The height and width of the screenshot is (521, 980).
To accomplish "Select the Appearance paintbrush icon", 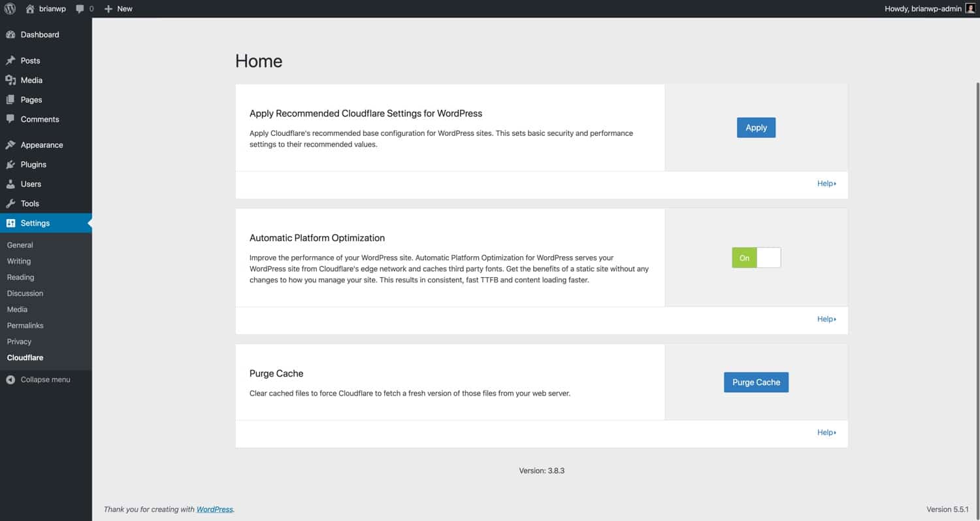I will click(x=11, y=144).
